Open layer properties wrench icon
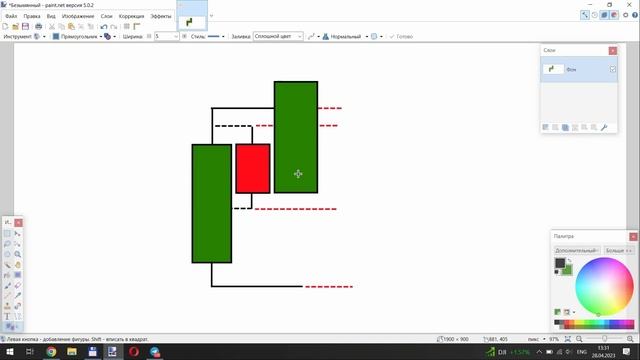 (x=604, y=127)
